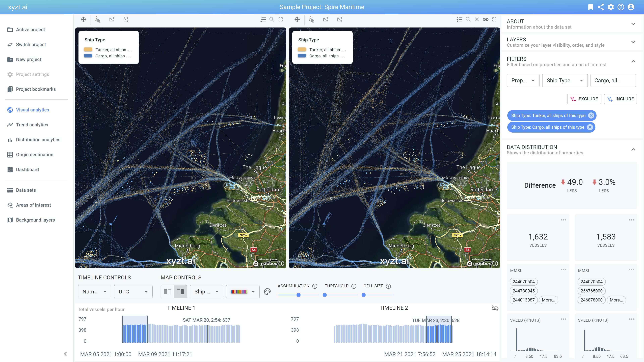The width and height of the screenshot is (644, 362).
Task: Click mapbox info icon on left map
Action: pos(282,263)
